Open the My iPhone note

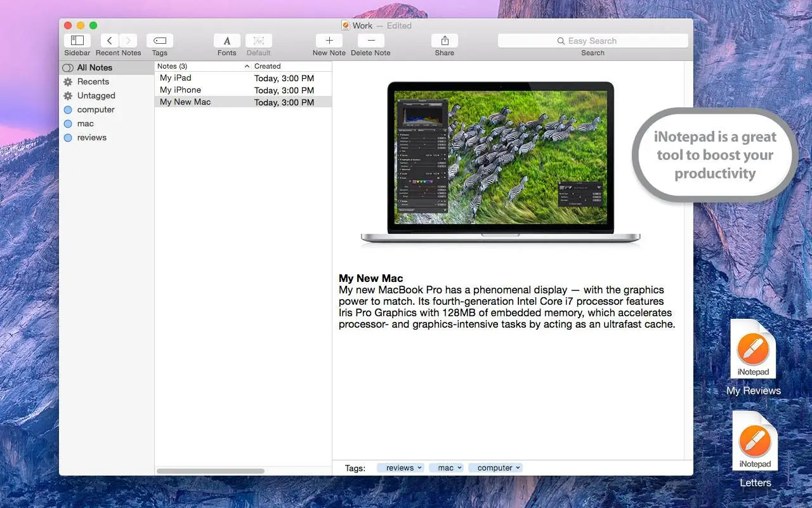click(243, 90)
